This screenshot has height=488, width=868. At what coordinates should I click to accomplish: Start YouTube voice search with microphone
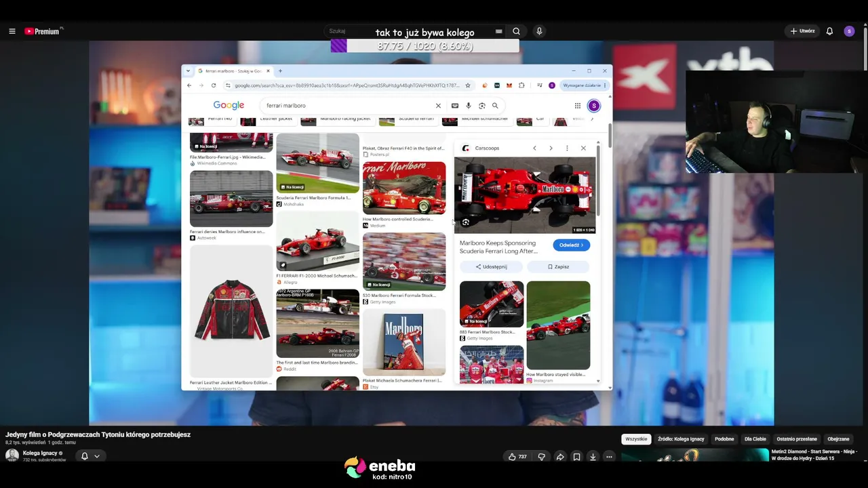(x=539, y=31)
